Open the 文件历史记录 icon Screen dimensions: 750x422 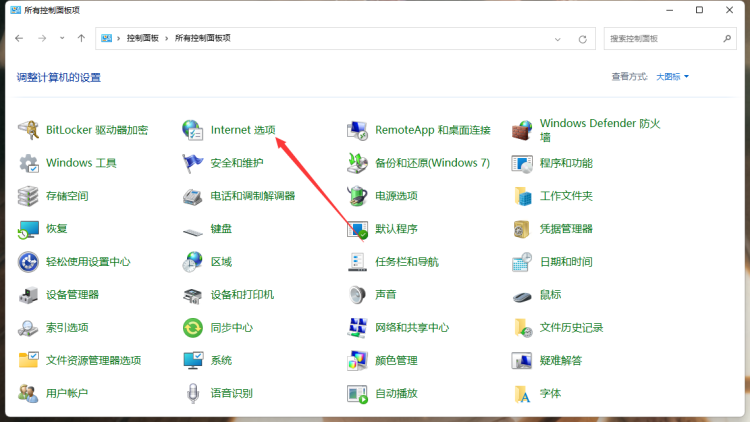pos(522,328)
